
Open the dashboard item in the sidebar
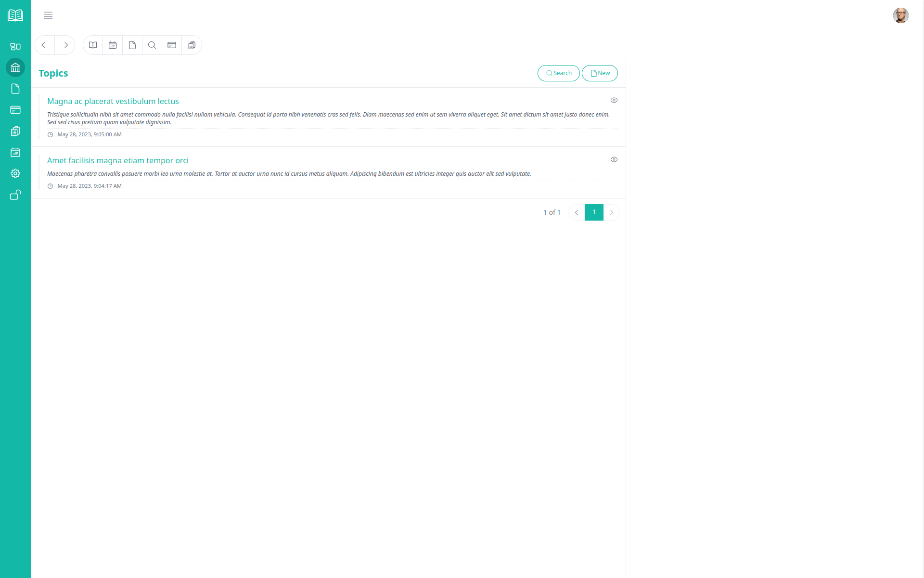[x=15, y=47]
